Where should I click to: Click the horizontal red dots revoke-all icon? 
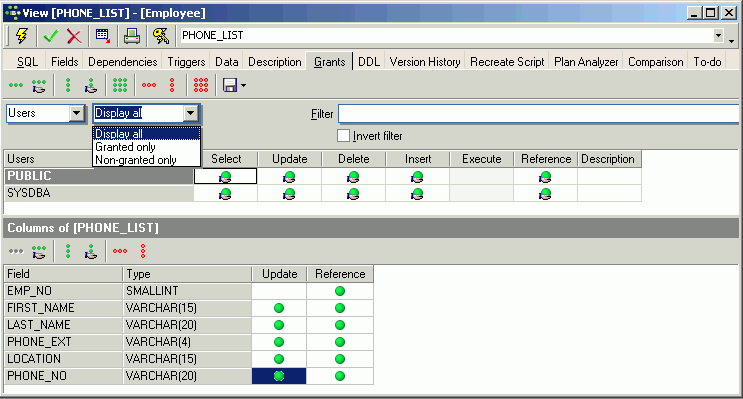149,85
